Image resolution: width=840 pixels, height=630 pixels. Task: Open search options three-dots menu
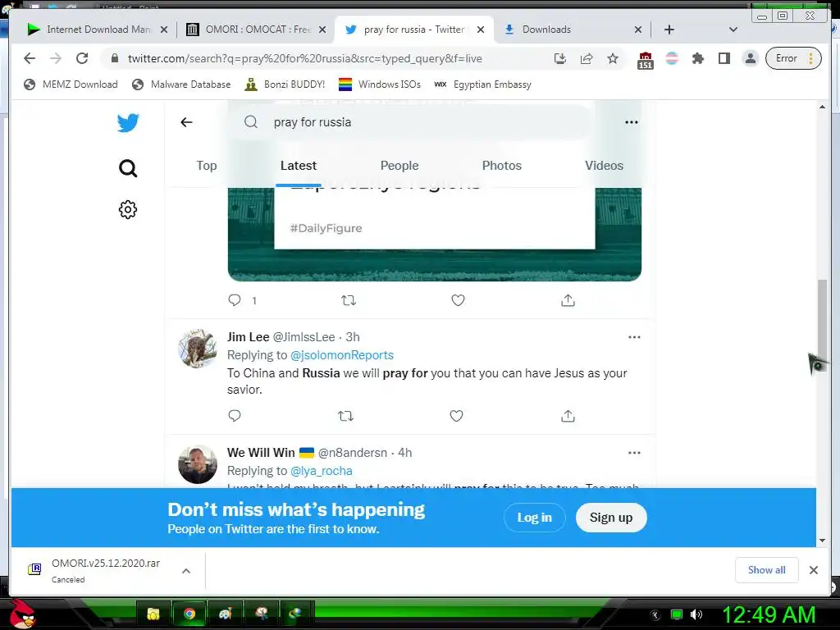tap(632, 122)
